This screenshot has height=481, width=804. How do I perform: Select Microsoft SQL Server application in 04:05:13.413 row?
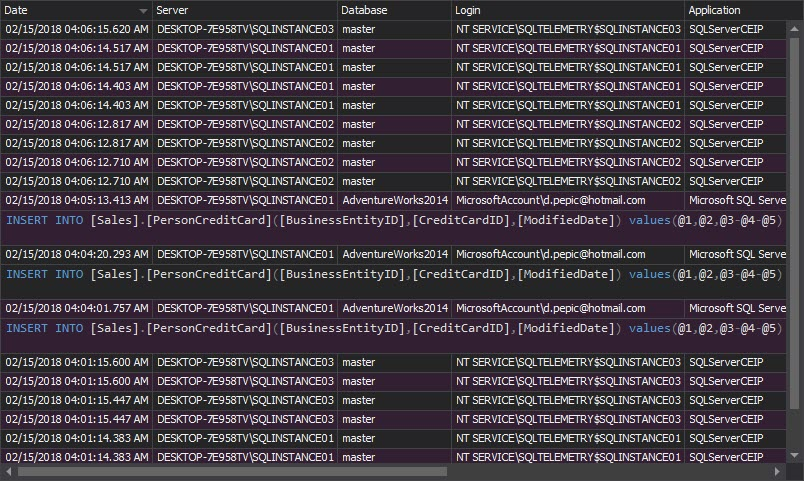click(735, 201)
